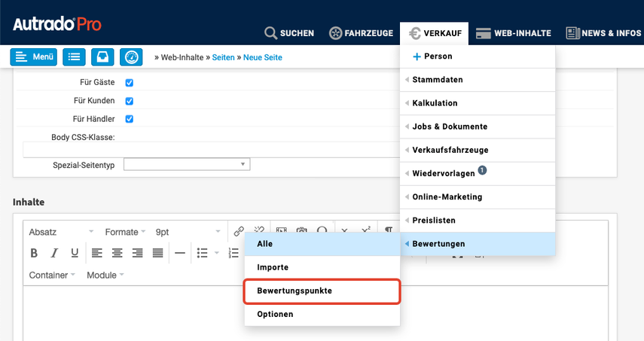
Task: Expand the Absatz paragraph format dropdown
Action: pos(61,232)
